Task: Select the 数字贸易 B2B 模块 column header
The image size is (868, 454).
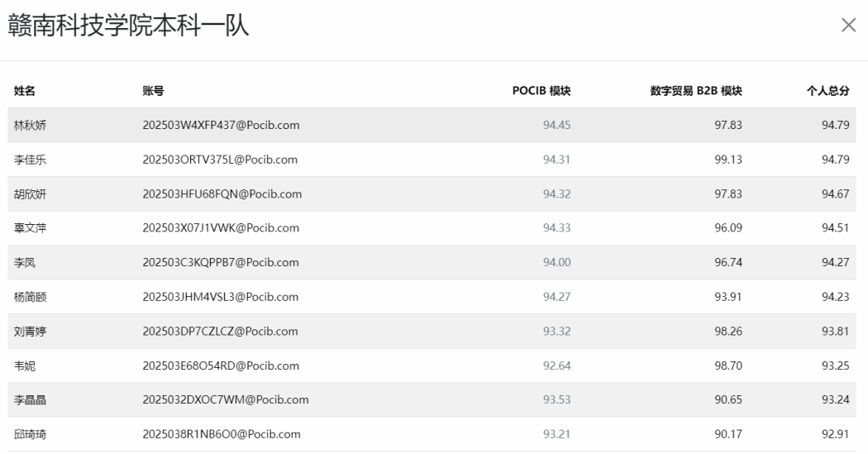Action: (x=696, y=91)
